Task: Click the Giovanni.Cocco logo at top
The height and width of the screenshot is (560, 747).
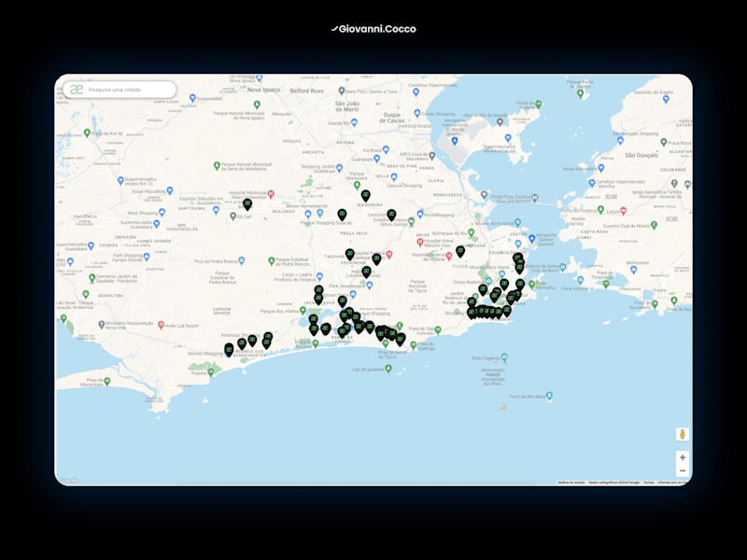Action: 373,29
